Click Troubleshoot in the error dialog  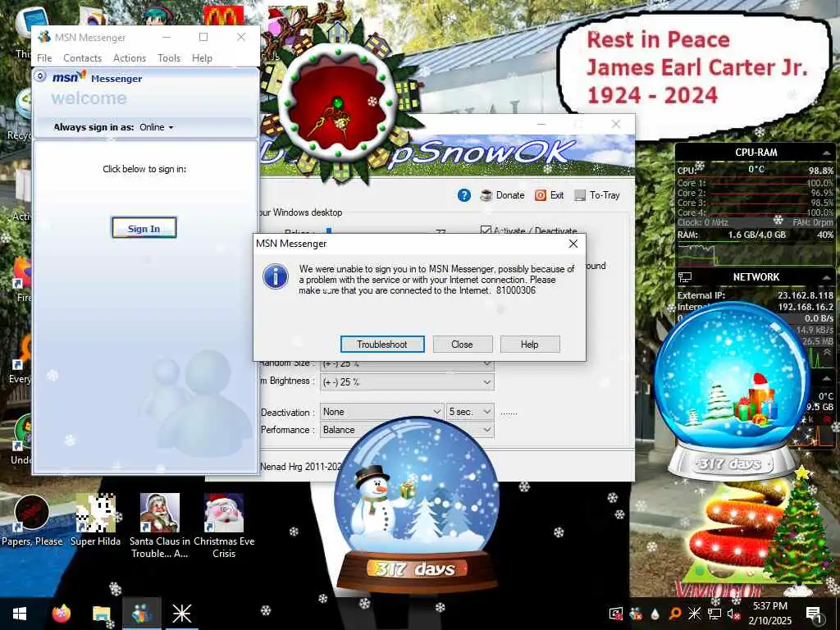(382, 344)
